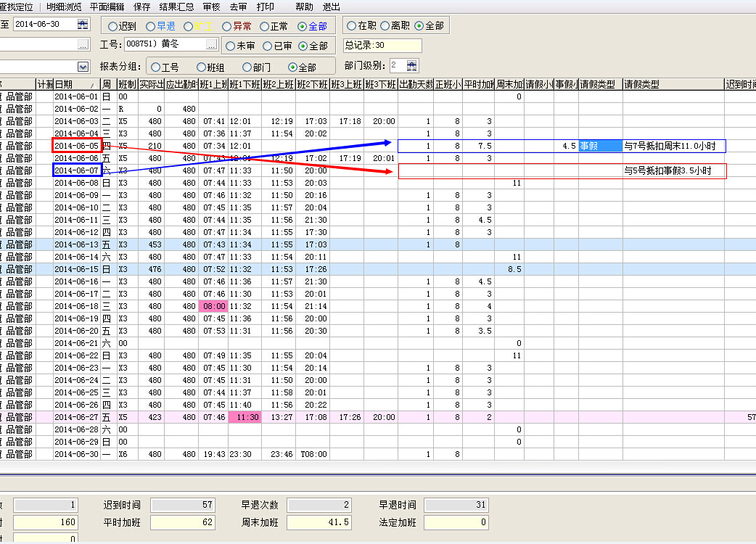This screenshot has width=756, height=544.
Task: Click 打印 in the menu bar
Action: pyautogui.click(x=265, y=7)
